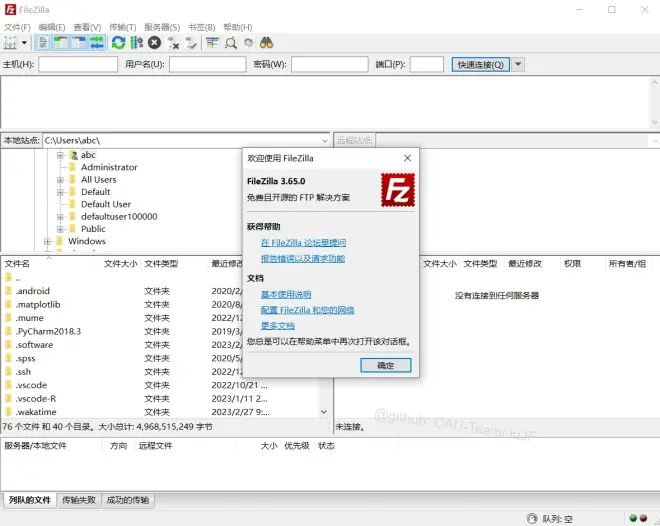Viewport: 660px width, 526px height.
Task: Expand the Windows tree node
Action: click(x=47, y=242)
